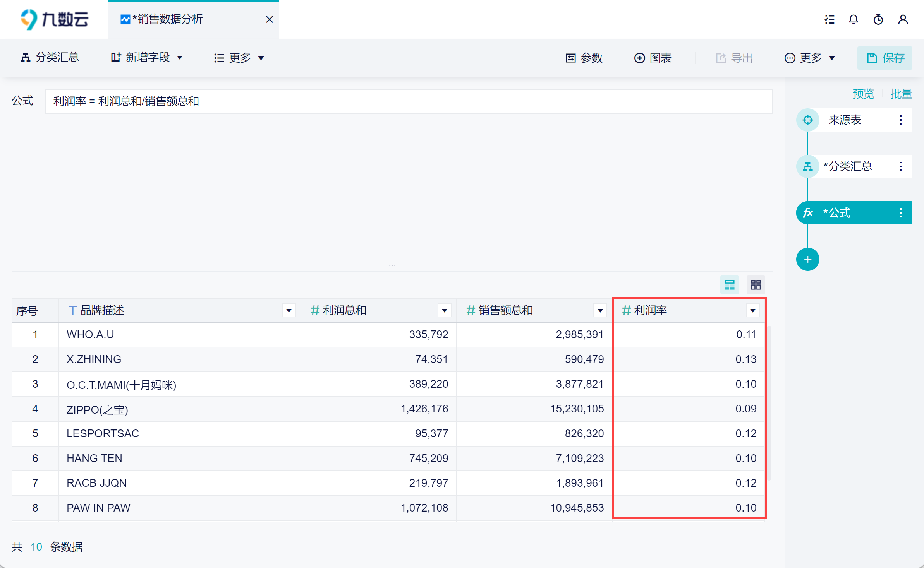
Task: Click the 预览 link
Action: pyautogui.click(x=864, y=94)
